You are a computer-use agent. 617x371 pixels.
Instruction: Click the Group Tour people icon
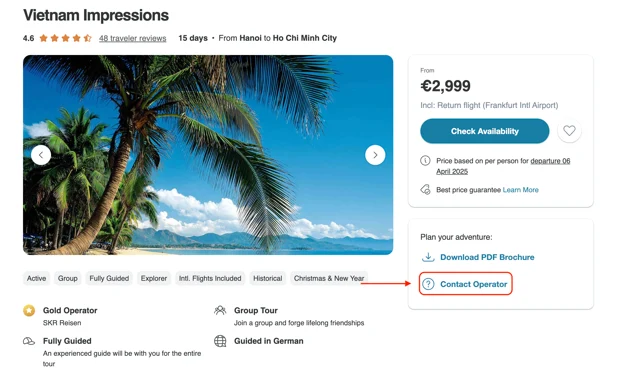coord(220,310)
